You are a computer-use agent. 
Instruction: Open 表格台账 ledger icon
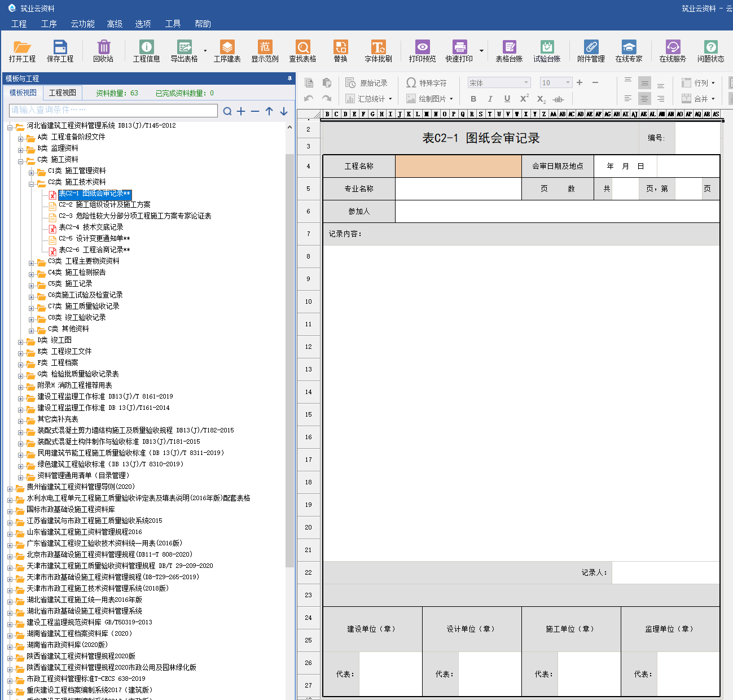(509, 51)
